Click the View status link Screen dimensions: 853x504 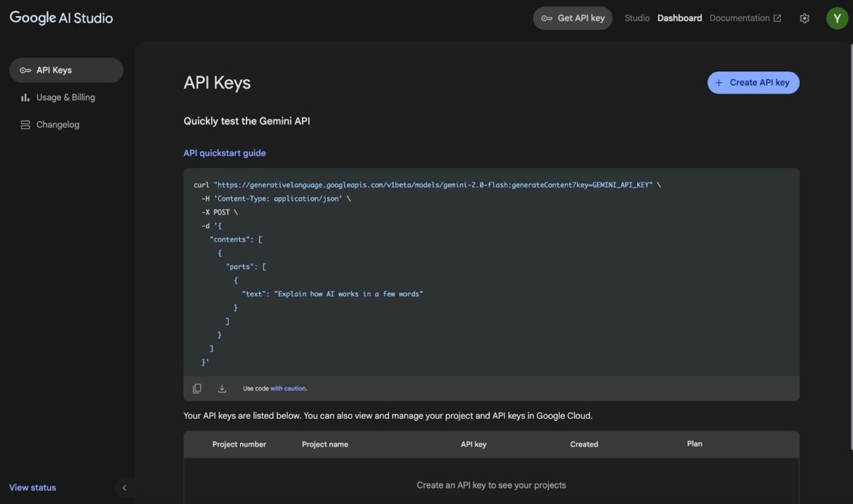(33, 487)
